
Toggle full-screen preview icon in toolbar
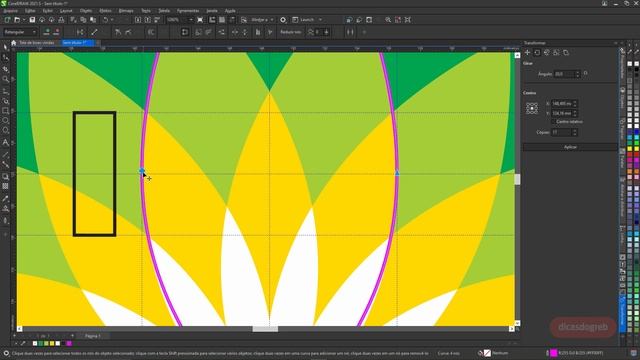(200, 20)
